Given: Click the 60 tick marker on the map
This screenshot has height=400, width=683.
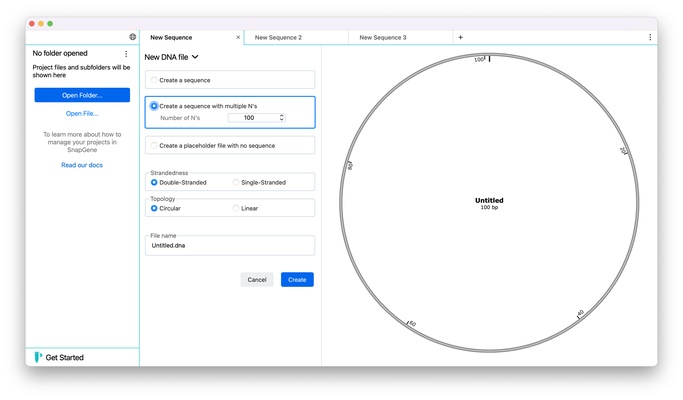Looking at the screenshot, I should pos(412,323).
